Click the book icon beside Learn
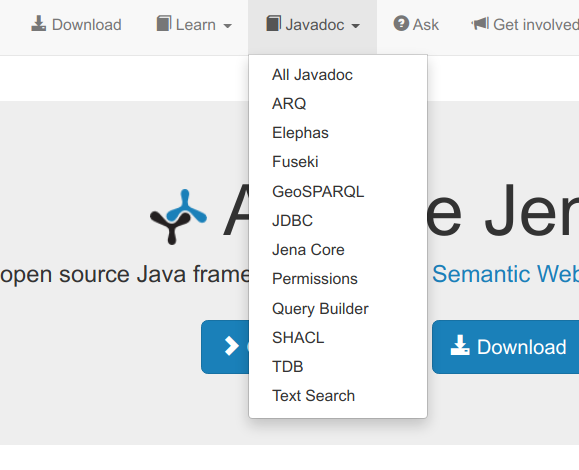 164,24
